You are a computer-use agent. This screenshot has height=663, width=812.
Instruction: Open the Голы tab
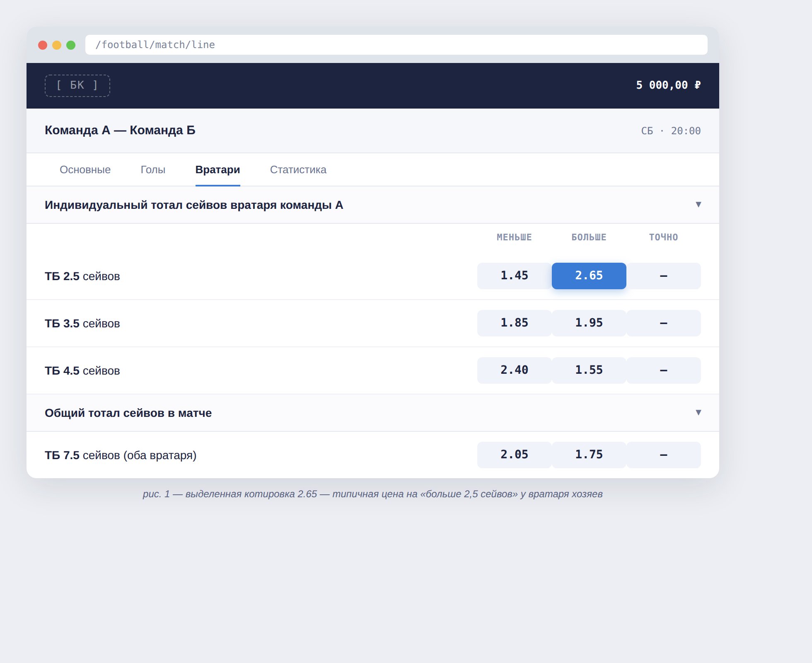click(x=153, y=170)
